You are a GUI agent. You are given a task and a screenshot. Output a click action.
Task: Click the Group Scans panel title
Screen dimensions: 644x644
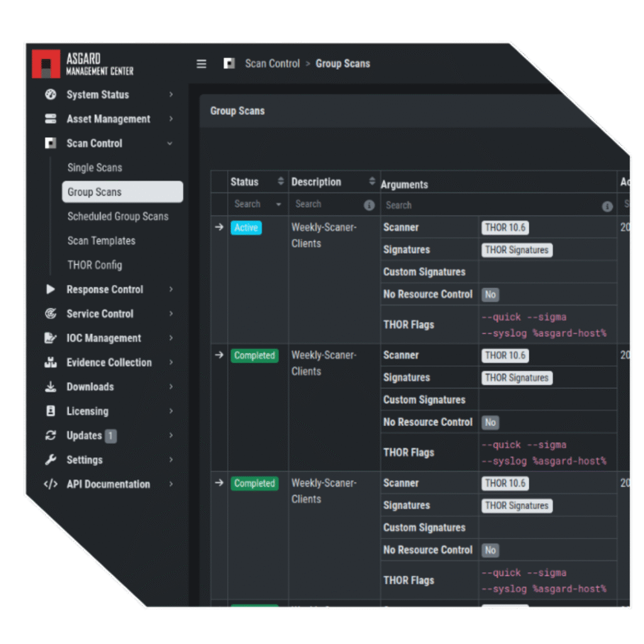click(x=237, y=111)
